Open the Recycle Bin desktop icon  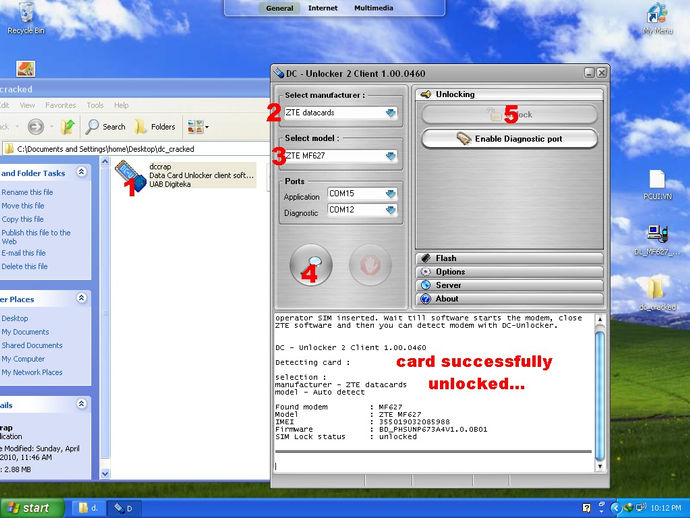[26, 18]
